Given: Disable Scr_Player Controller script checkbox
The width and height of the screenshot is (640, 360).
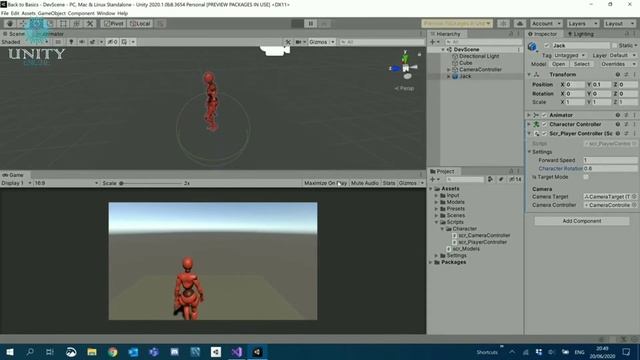Looking at the screenshot, I should 544,133.
